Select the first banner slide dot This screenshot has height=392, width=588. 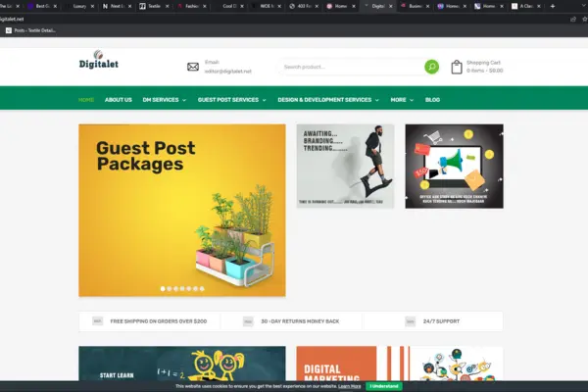tap(163, 288)
